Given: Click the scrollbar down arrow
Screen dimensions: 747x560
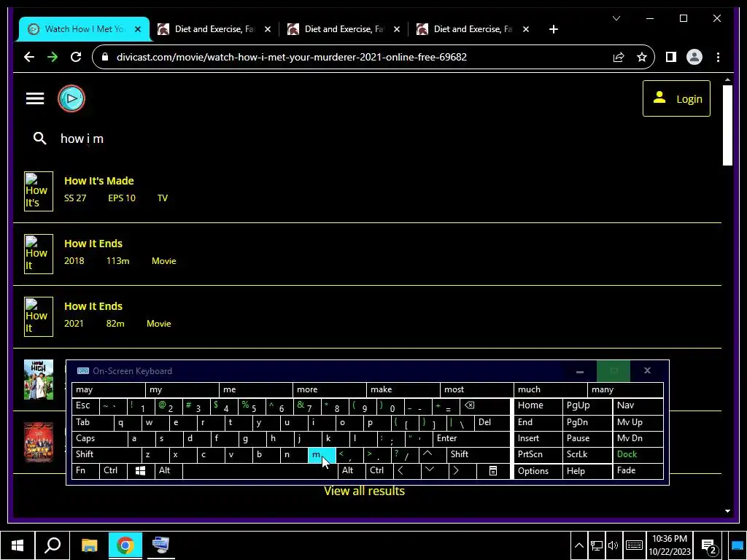Looking at the screenshot, I should pos(727,511).
